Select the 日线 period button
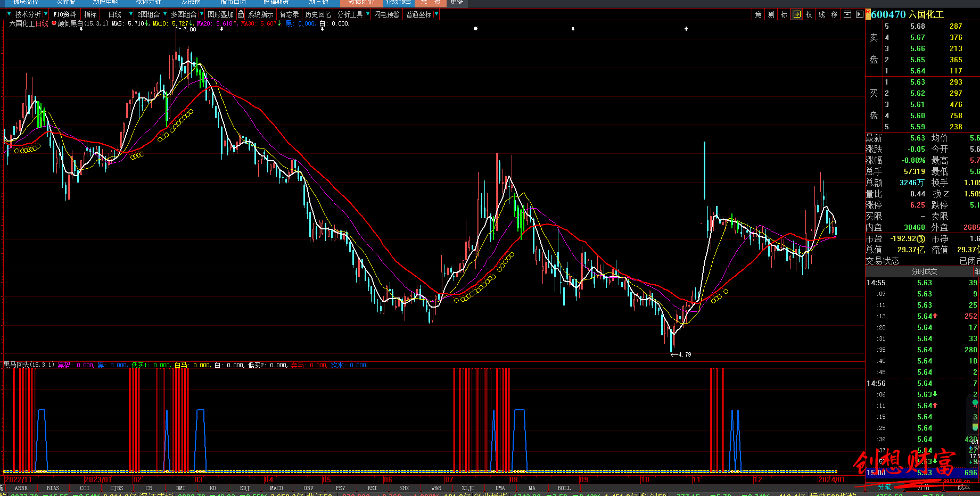The width and height of the screenshot is (980, 496). 115,14
